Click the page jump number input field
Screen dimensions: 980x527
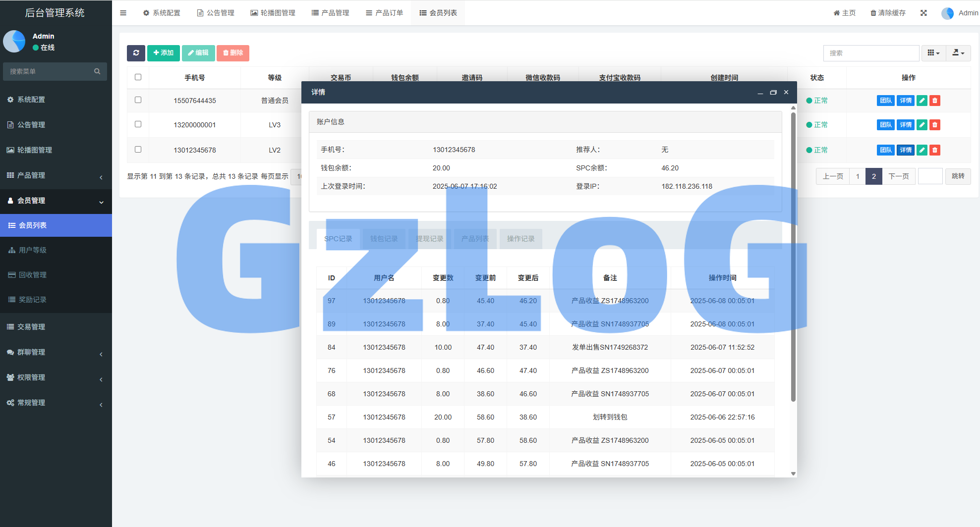(930, 176)
